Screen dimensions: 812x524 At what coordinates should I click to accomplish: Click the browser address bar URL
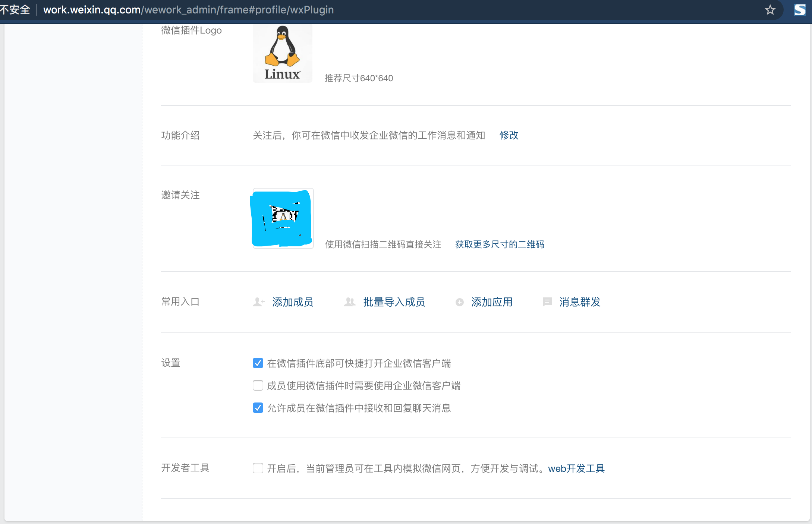(188, 10)
